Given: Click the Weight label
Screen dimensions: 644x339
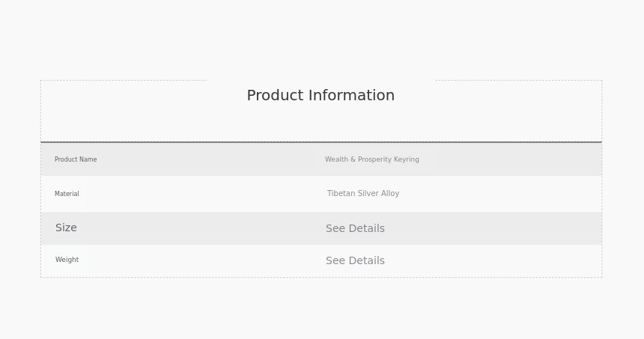Looking at the screenshot, I should point(67,260).
